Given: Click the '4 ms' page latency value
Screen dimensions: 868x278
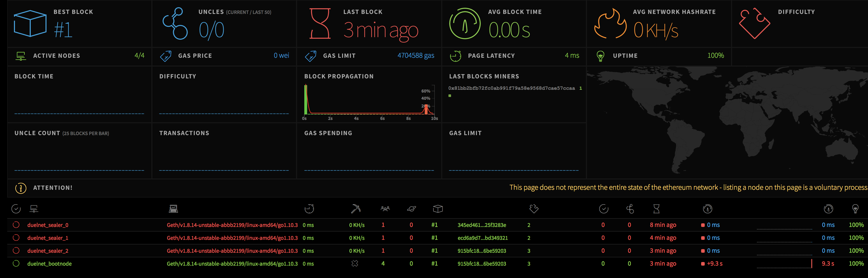Looking at the screenshot, I should tap(572, 55).
